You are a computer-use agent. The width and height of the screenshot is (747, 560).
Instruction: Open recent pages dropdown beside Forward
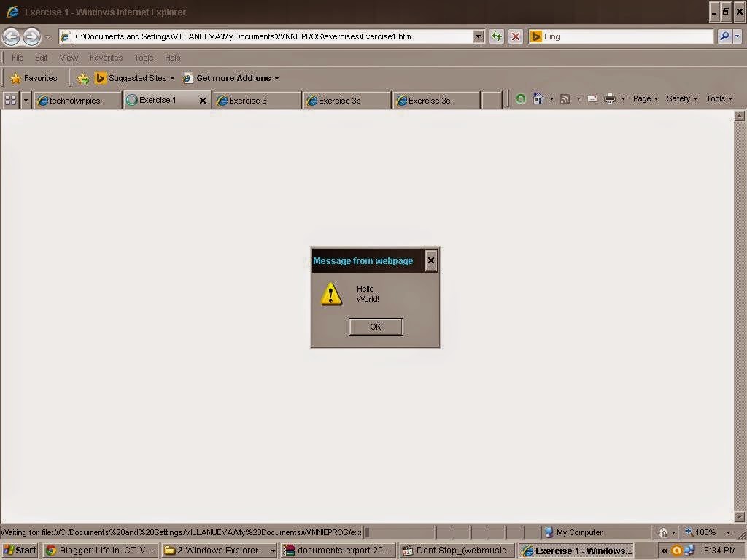[x=47, y=37]
